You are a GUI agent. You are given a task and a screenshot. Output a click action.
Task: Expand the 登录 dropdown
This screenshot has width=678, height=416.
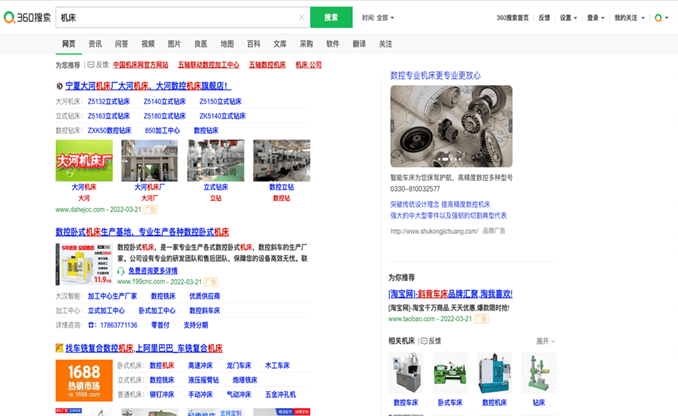pyautogui.click(x=595, y=18)
